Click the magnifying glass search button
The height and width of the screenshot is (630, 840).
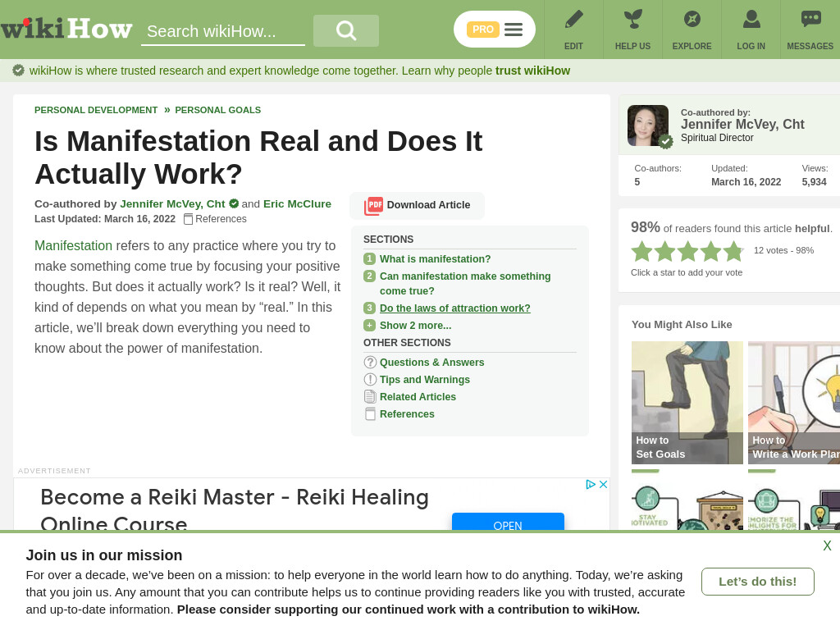(346, 30)
